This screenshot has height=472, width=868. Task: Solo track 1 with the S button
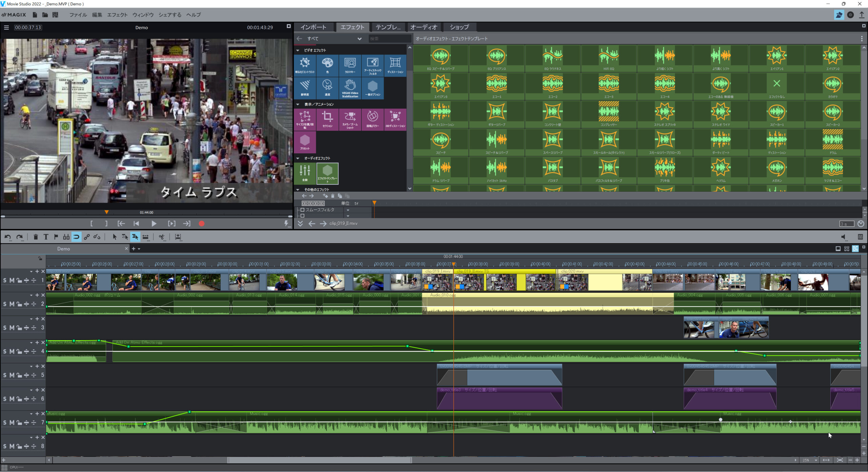(x=5, y=280)
